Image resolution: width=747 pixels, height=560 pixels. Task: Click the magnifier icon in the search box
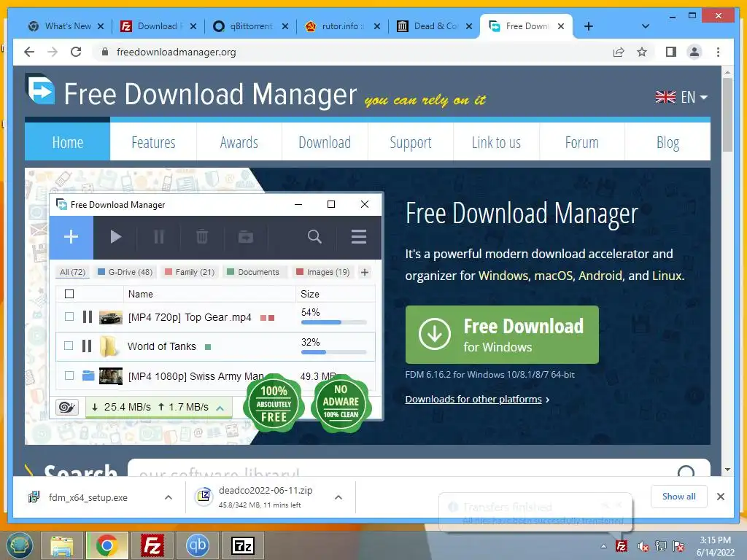coord(686,472)
